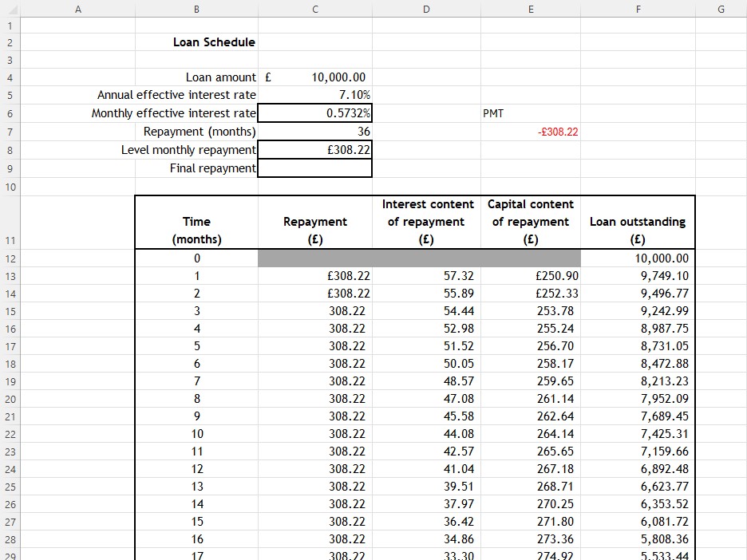Click the repayment months value 36
Screen dimensions: 747x560
click(364, 132)
